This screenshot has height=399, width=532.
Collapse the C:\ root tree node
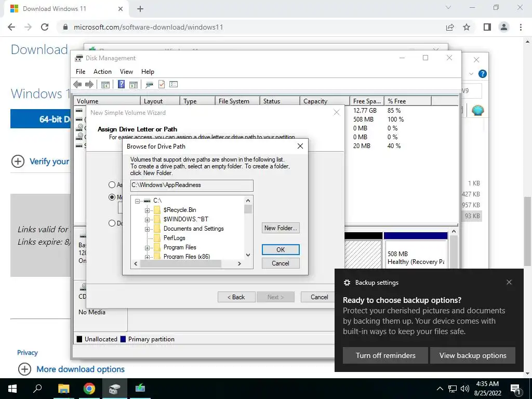(x=137, y=201)
